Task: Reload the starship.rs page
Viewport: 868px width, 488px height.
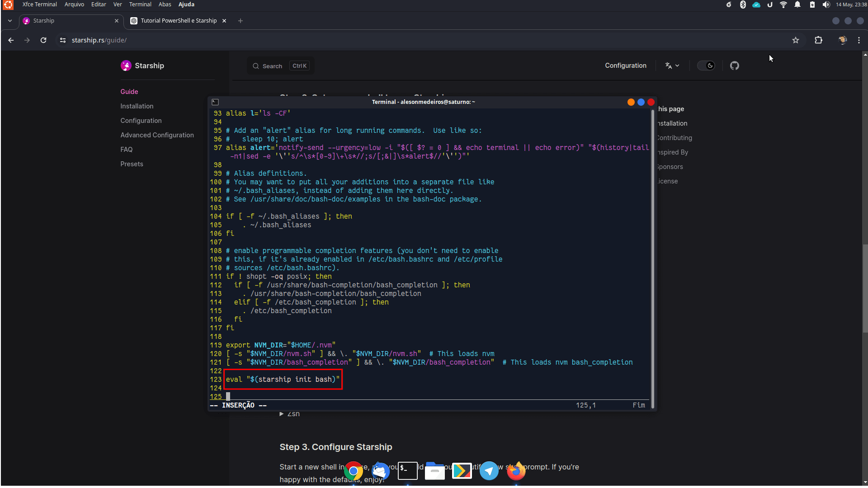Action: (x=43, y=40)
